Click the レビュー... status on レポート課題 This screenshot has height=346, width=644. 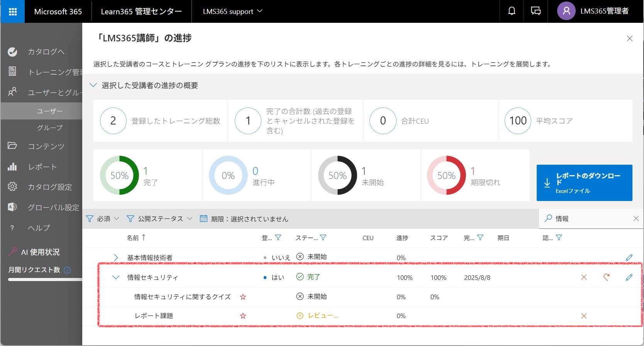(x=317, y=316)
